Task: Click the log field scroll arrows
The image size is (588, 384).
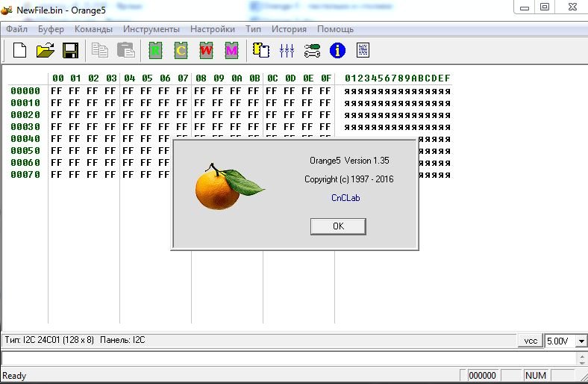Action: [581, 359]
